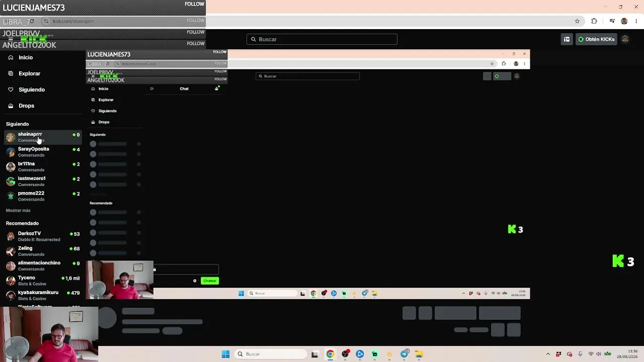Open the SarayOposita channel avatar

(11, 152)
